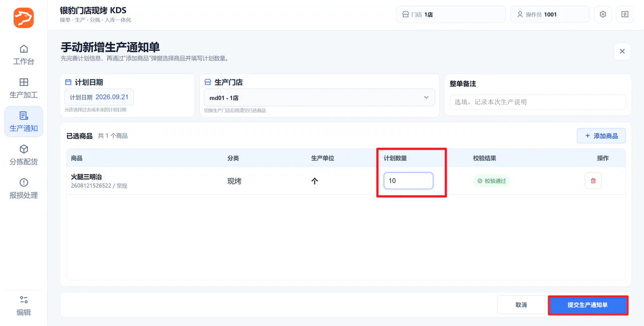Click the 商品 column header
Image resolution: width=644 pixels, height=326 pixels.
77,158
